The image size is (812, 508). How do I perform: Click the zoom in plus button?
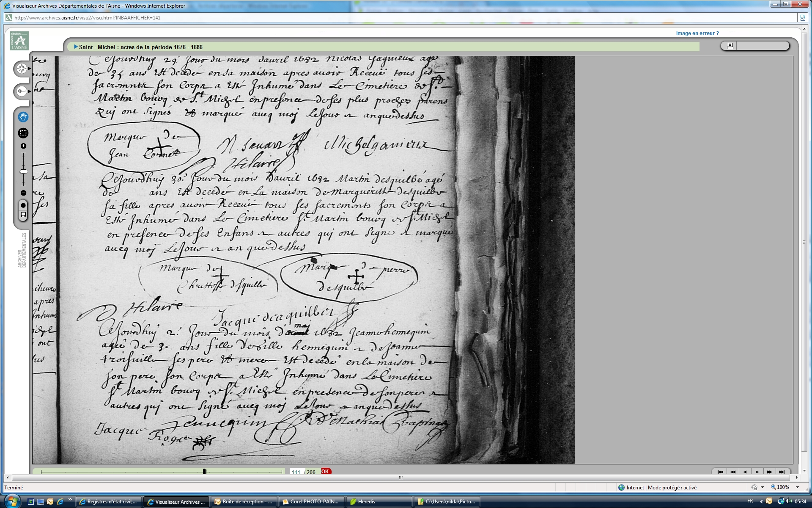(x=23, y=146)
